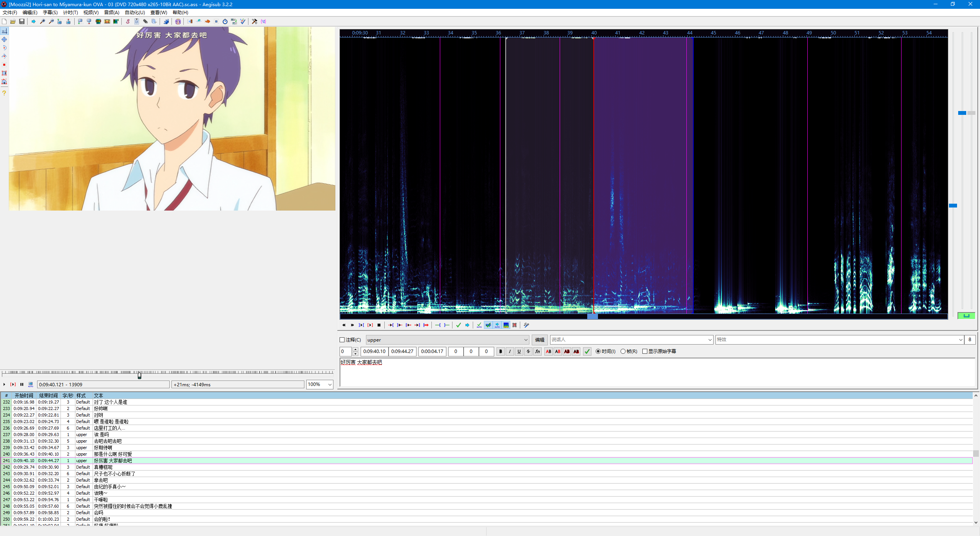Decrease layer number with stepper down arrow

tap(356, 354)
